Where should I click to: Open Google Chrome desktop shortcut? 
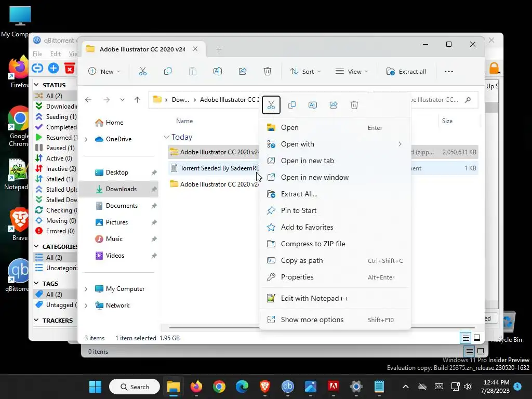click(19, 127)
